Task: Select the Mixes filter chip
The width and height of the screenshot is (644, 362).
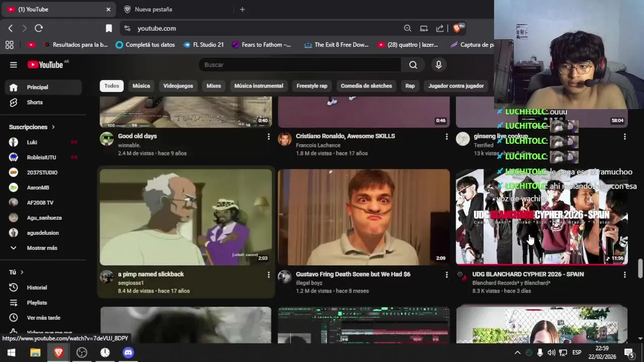Action: click(214, 86)
